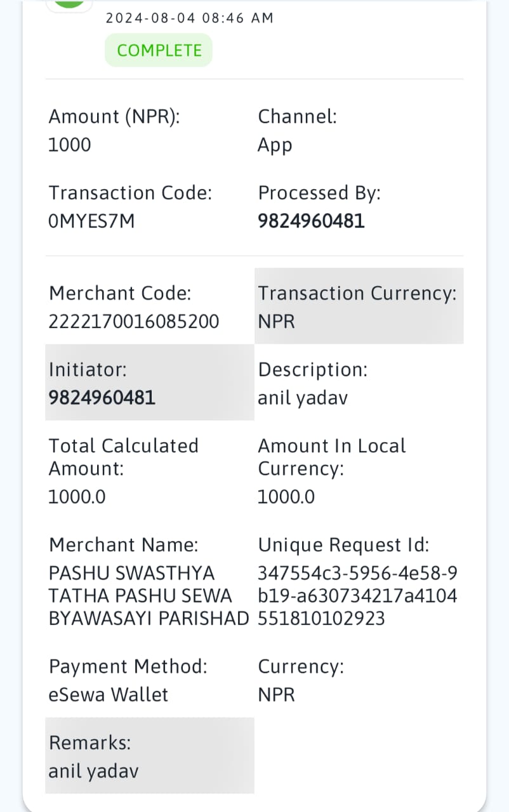Tap the Merchant Code label
The width and height of the screenshot is (509, 812).
(x=120, y=294)
